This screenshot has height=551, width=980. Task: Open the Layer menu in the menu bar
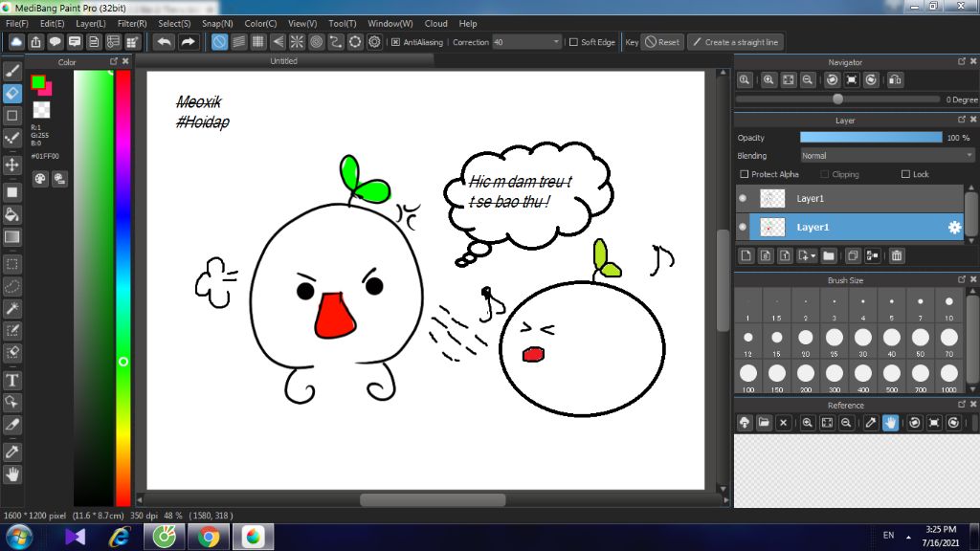pos(91,23)
